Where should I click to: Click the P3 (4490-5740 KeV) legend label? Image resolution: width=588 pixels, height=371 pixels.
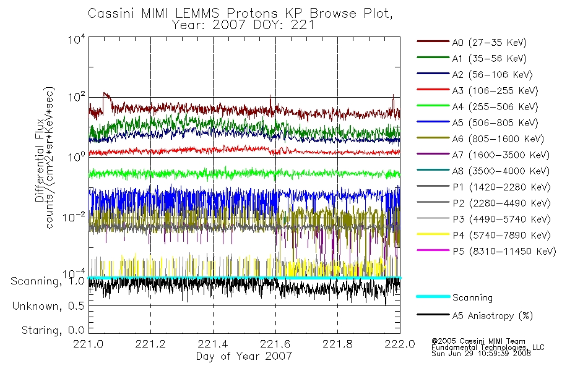click(501, 220)
